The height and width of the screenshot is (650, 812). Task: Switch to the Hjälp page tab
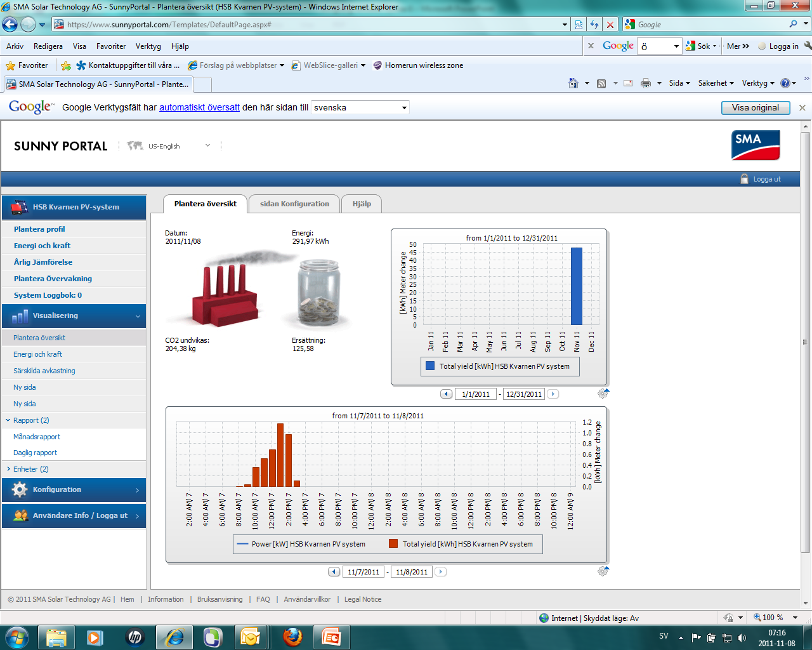click(x=362, y=204)
